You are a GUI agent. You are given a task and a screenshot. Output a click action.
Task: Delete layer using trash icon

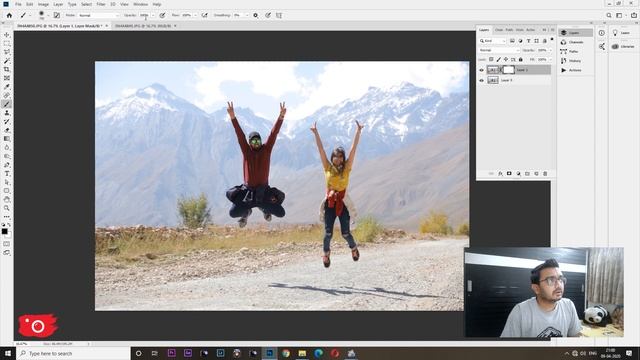[x=545, y=173]
